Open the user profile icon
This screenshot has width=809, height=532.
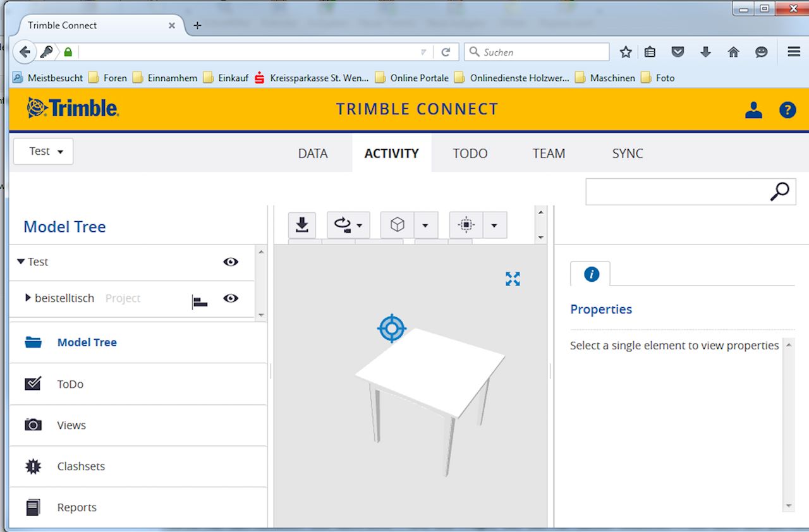753,110
